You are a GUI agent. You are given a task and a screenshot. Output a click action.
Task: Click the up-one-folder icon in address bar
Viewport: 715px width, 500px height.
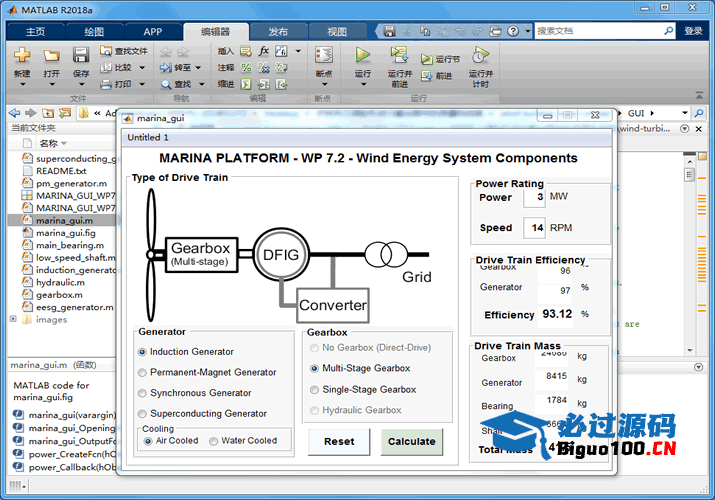pos(48,113)
